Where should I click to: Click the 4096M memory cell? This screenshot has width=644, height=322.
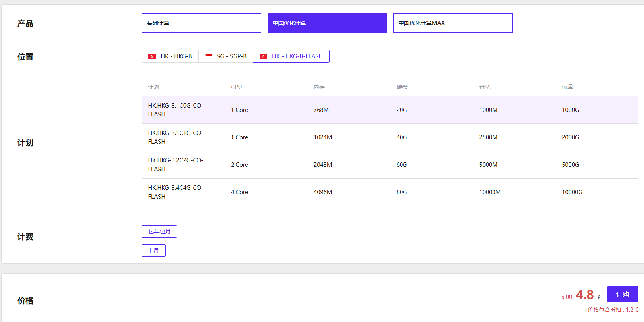(x=323, y=192)
